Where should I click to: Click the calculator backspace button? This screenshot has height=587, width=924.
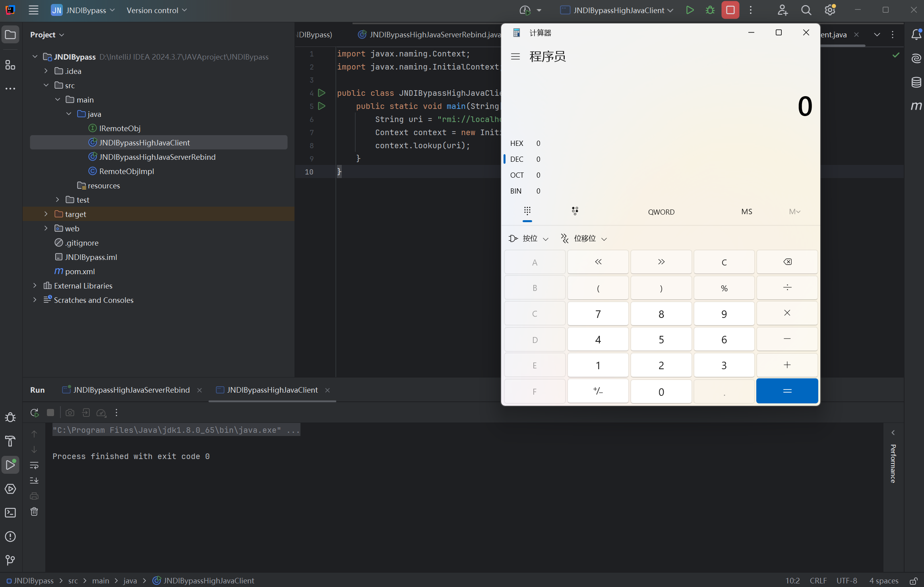(x=787, y=262)
